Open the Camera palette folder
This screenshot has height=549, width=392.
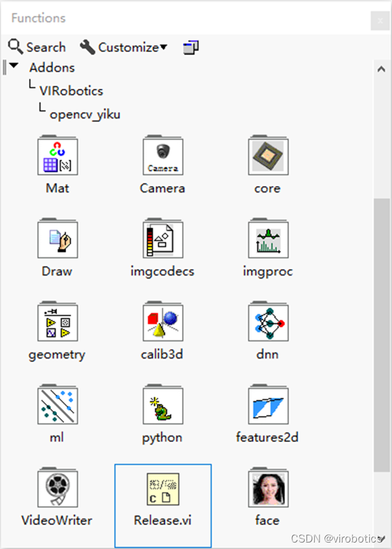tap(163, 156)
